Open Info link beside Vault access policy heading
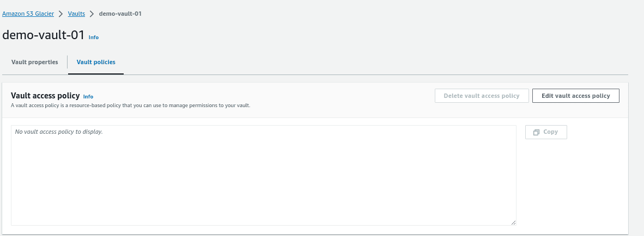This screenshot has width=644, height=236. 88,97
